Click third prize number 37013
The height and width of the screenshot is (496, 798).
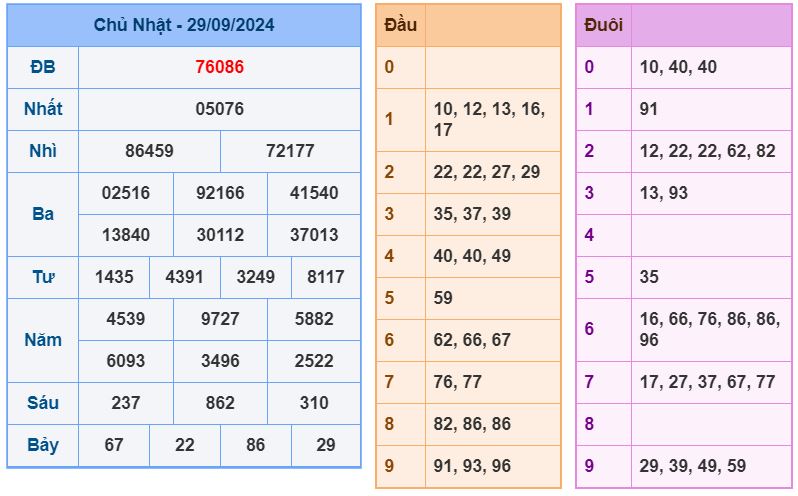pos(314,235)
